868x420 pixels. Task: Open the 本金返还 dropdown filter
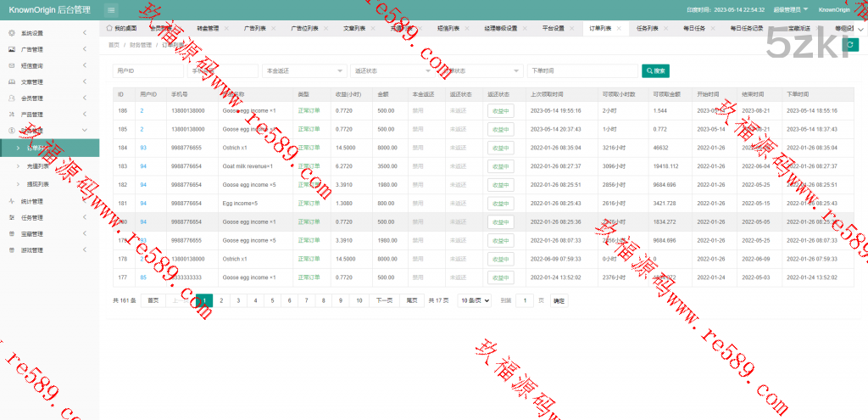click(303, 70)
